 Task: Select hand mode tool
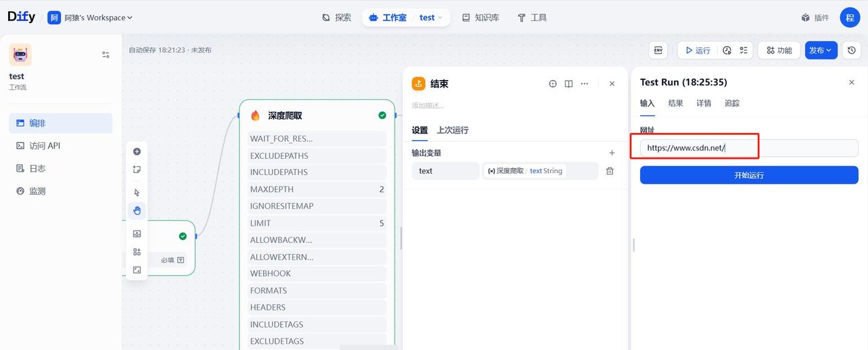coord(137,210)
